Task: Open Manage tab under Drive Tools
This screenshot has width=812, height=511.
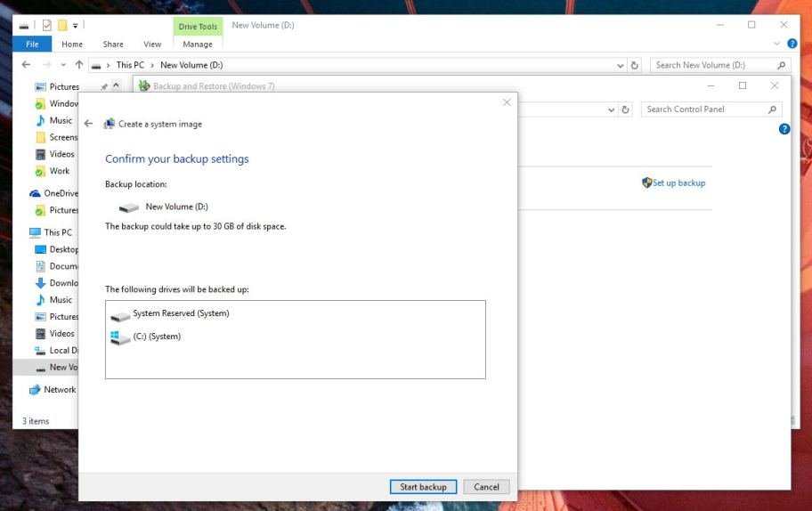Action: click(198, 44)
